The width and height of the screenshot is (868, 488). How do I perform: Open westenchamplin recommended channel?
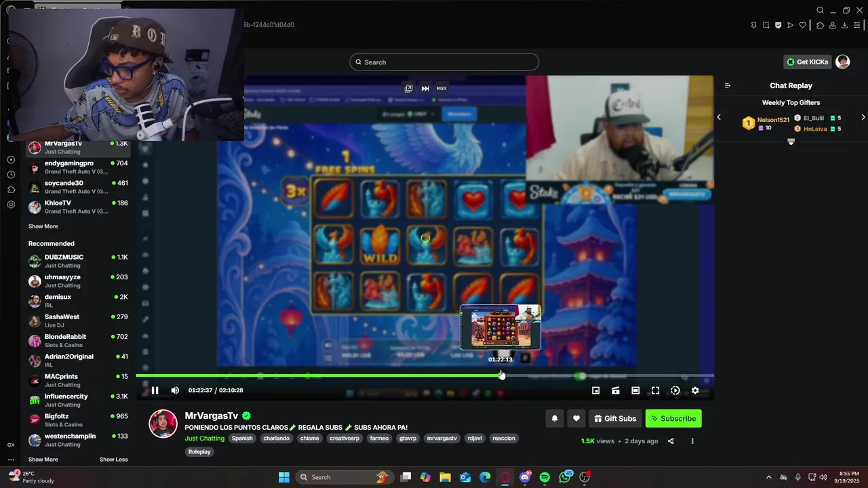coord(77,440)
